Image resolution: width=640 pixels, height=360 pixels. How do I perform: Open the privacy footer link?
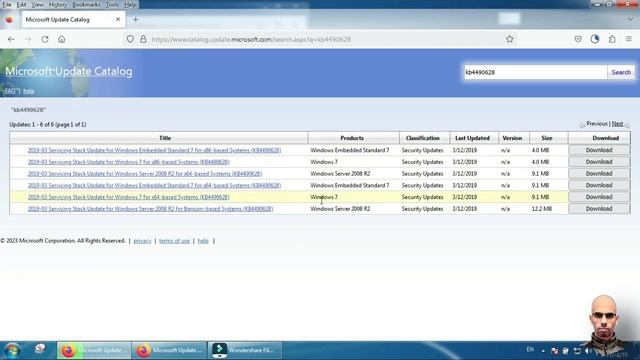coord(142,241)
